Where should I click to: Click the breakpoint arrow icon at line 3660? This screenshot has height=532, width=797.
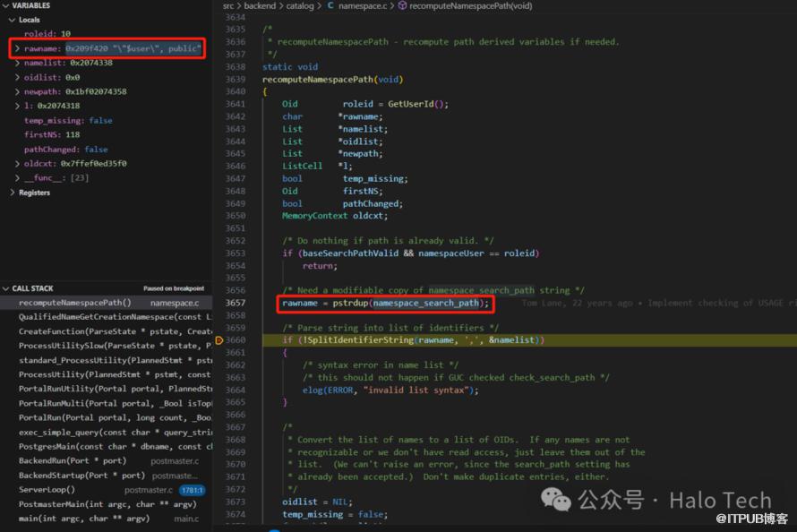[x=219, y=340]
